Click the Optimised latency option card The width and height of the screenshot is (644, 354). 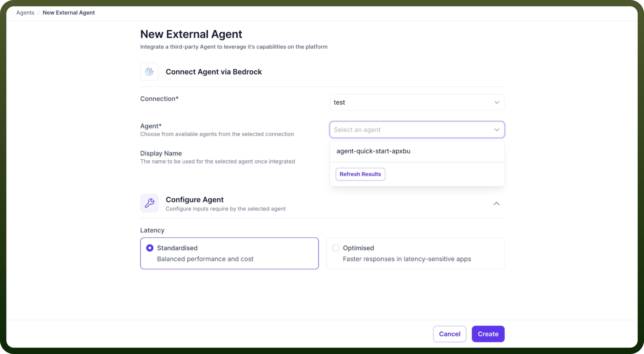click(x=415, y=253)
